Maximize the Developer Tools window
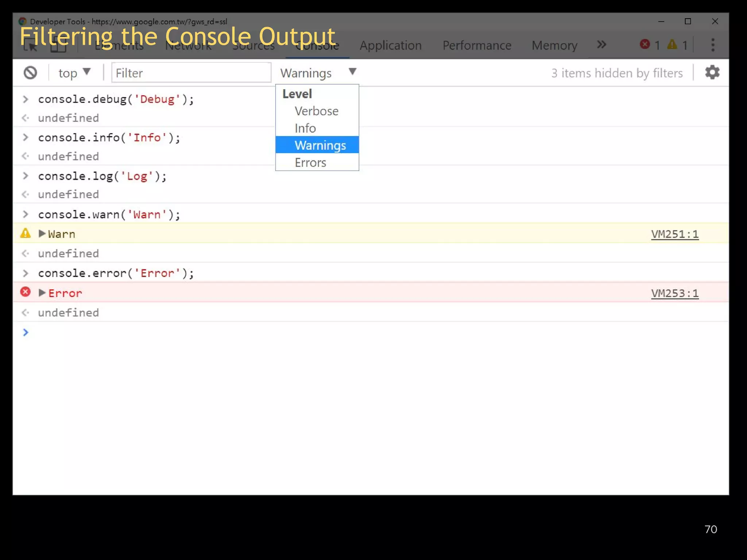The height and width of the screenshot is (560, 747). tap(688, 22)
